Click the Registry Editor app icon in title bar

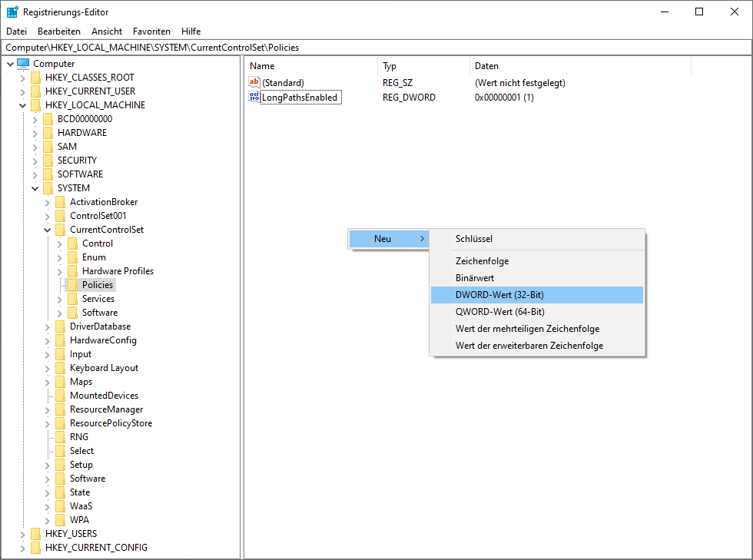click(12, 12)
